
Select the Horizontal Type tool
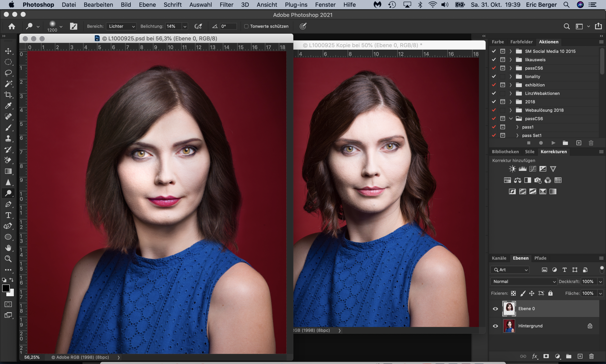pyautogui.click(x=8, y=215)
